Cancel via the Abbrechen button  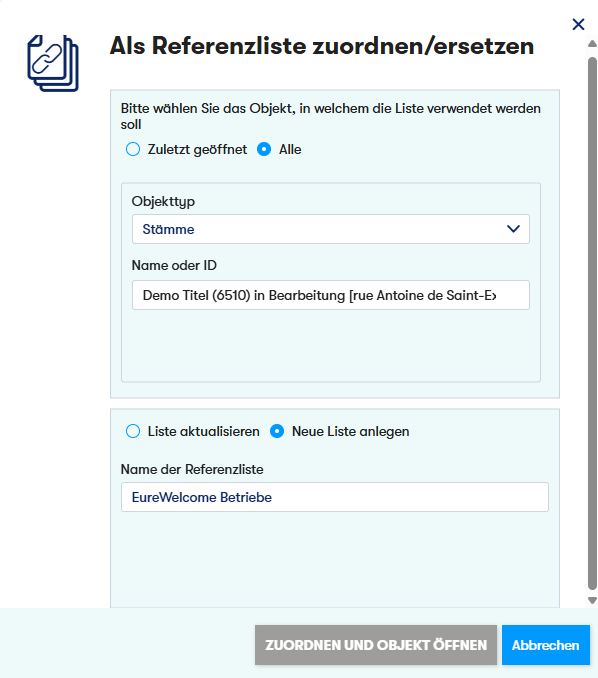click(546, 645)
